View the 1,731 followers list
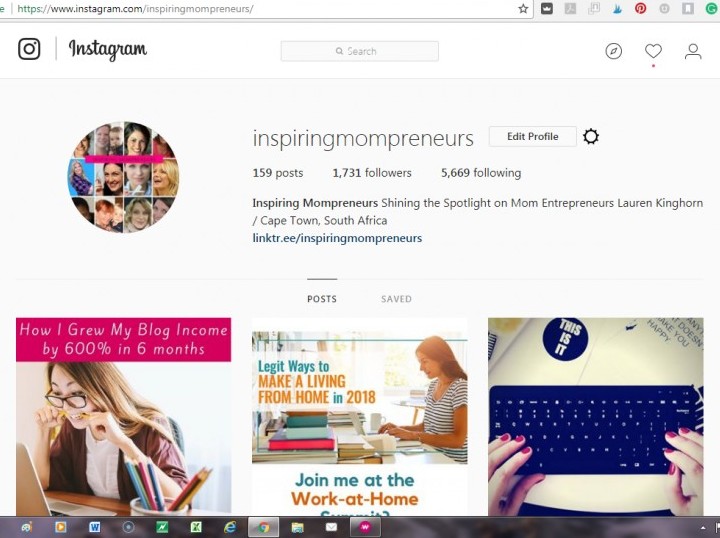 [372, 173]
